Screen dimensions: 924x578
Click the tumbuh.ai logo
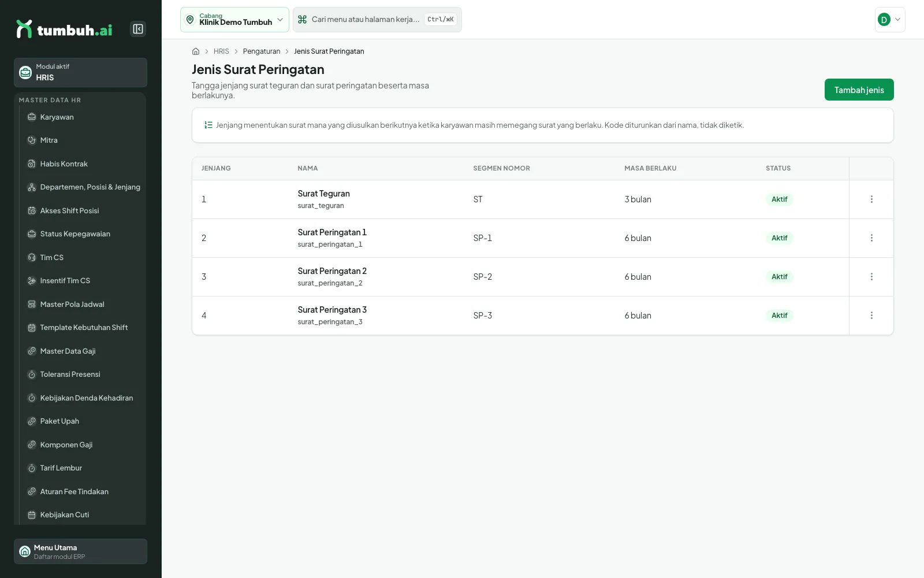click(64, 29)
